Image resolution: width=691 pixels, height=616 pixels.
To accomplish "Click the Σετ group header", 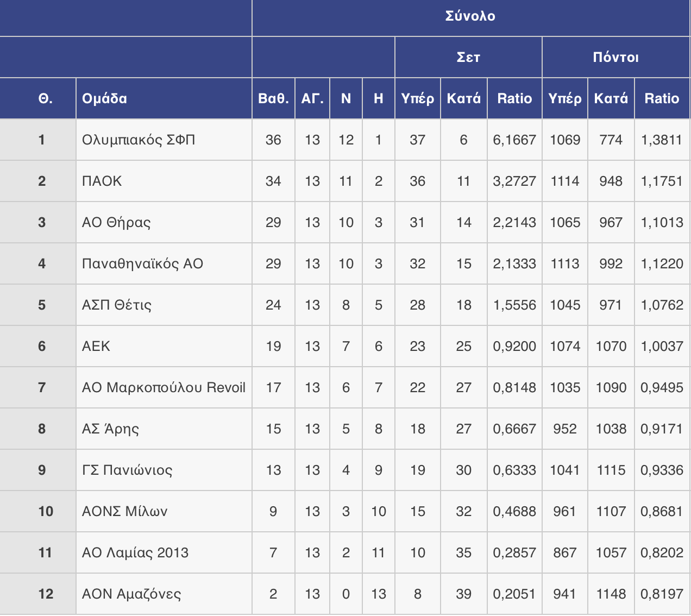I will point(468,57).
